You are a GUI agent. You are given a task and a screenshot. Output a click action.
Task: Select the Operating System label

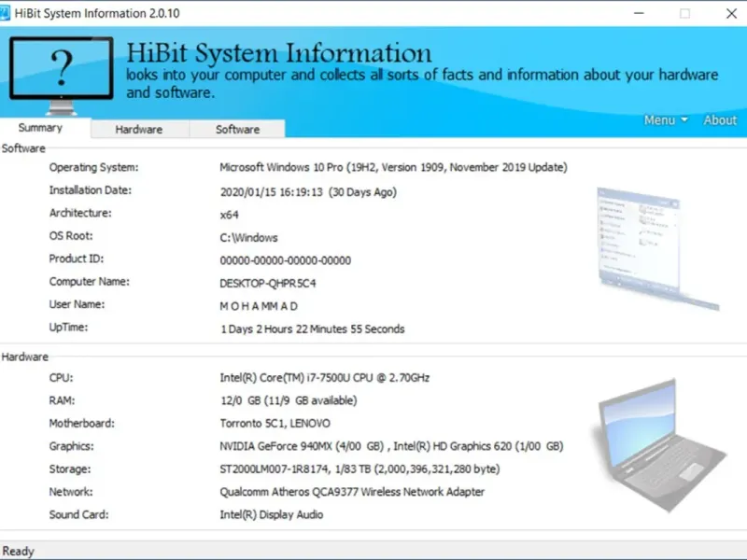[94, 168]
